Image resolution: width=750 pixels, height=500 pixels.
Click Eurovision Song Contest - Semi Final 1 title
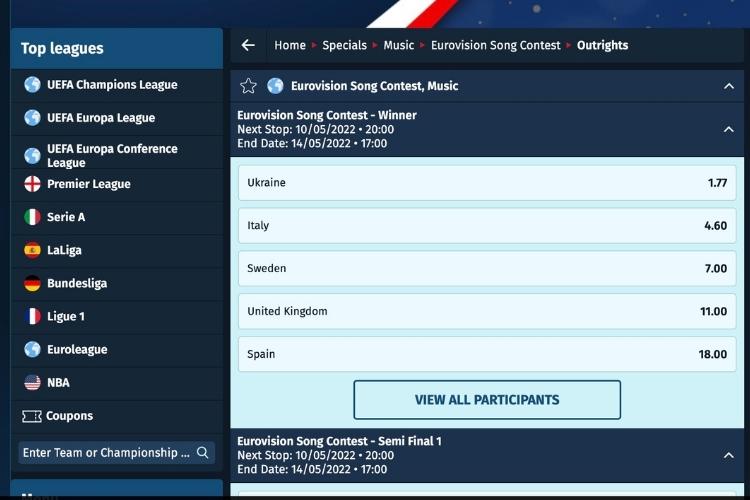click(x=339, y=441)
